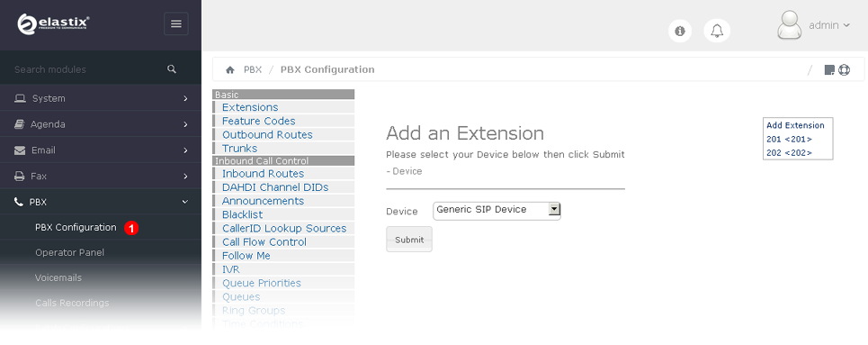
Task: Open the Feature Codes link
Action: [x=258, y=121]
